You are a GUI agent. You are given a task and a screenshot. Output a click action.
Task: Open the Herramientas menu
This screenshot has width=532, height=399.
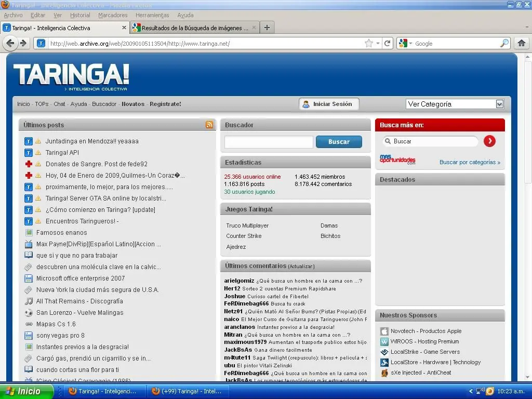(152, 15)
